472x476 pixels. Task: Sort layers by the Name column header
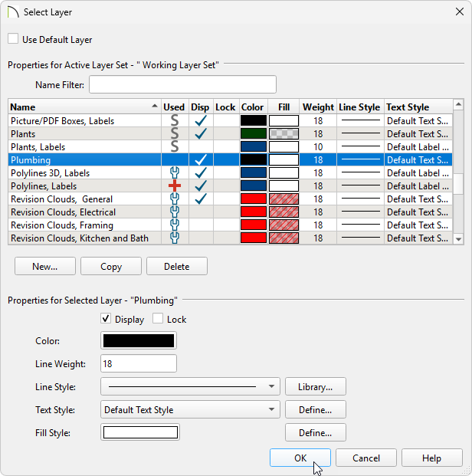coord(84,107)
